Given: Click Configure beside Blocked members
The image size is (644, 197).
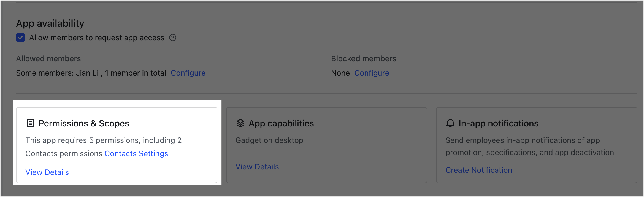Looking at the screenshot, I should (x=372, y=73).
